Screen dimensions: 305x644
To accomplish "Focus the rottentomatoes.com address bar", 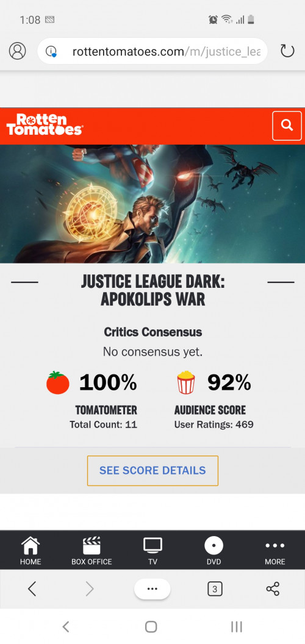I will 152,51.
